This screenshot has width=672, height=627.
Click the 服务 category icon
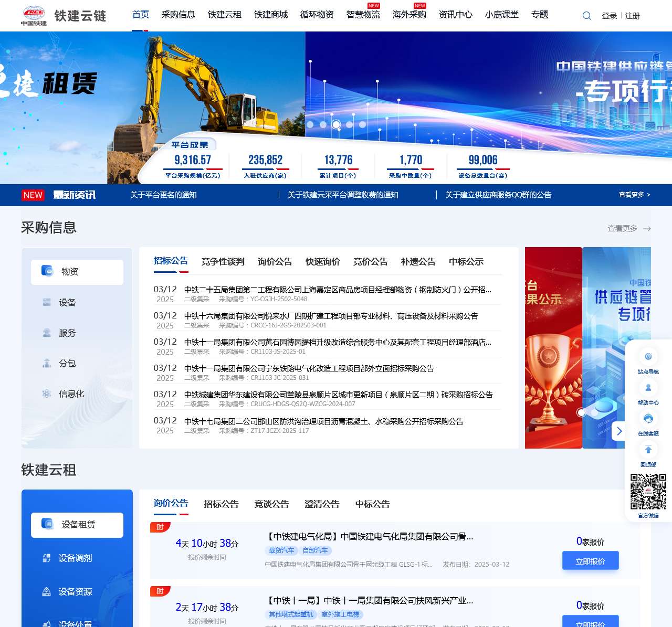tap(47, 333)
